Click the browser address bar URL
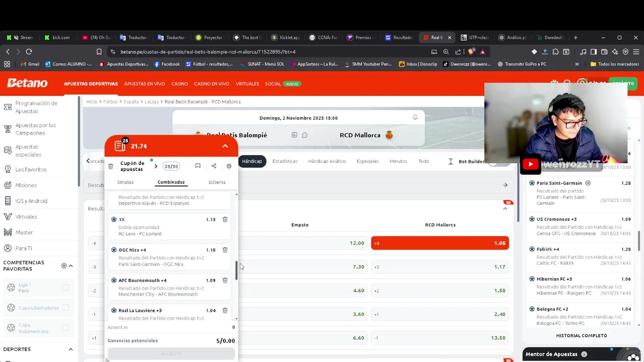This screenshot has width=644, height=362. (208, 51)
